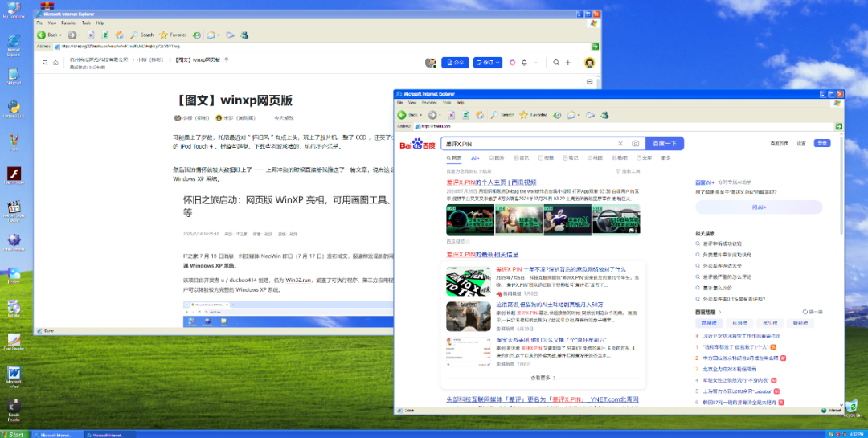Open the My Computer desktop icon

coord(13,10)
